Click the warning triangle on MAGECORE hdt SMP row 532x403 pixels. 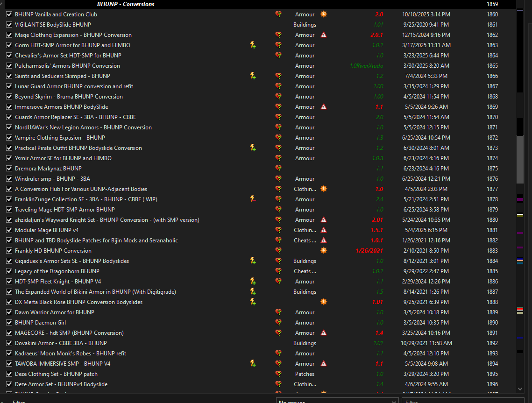(x=324, y=333)
